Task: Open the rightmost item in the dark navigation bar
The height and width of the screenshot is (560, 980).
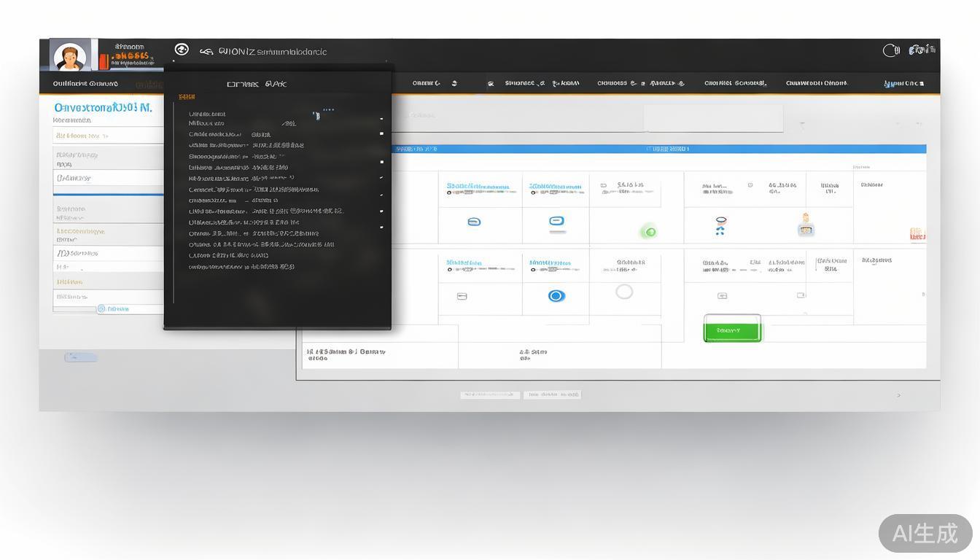Action: tap(903, 84)
